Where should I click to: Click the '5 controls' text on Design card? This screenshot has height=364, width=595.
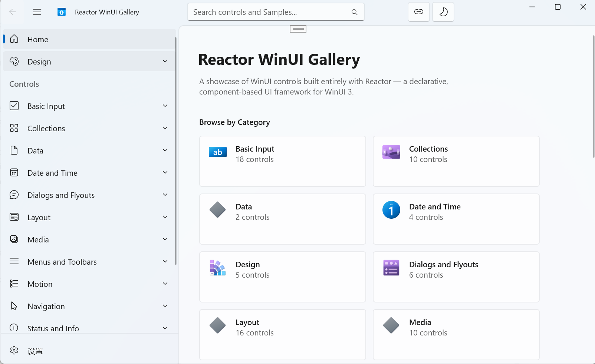[x=253, y=275]
